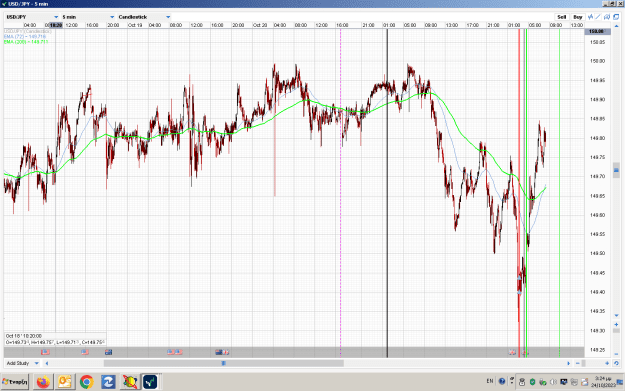The height and width of the screenshot is (391, 625).
Task: Open Firefox from the taskbar
Action: click(43, 382)
